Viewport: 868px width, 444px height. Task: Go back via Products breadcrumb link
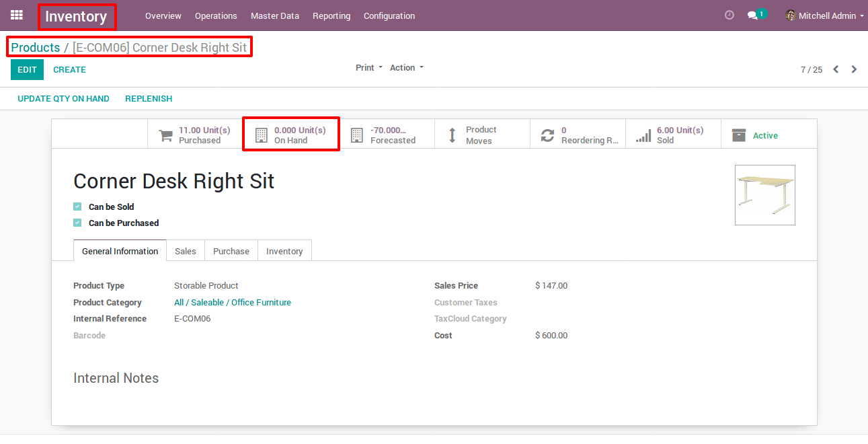36,47
